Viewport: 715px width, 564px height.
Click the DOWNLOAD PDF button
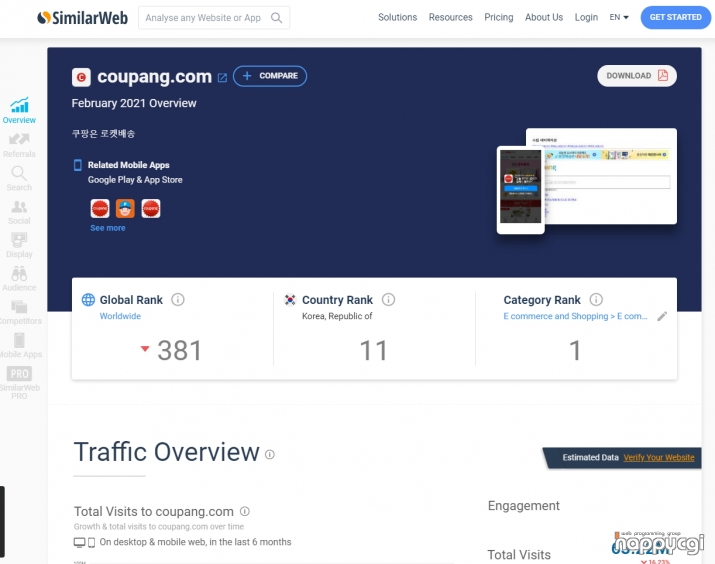(637, 76)
